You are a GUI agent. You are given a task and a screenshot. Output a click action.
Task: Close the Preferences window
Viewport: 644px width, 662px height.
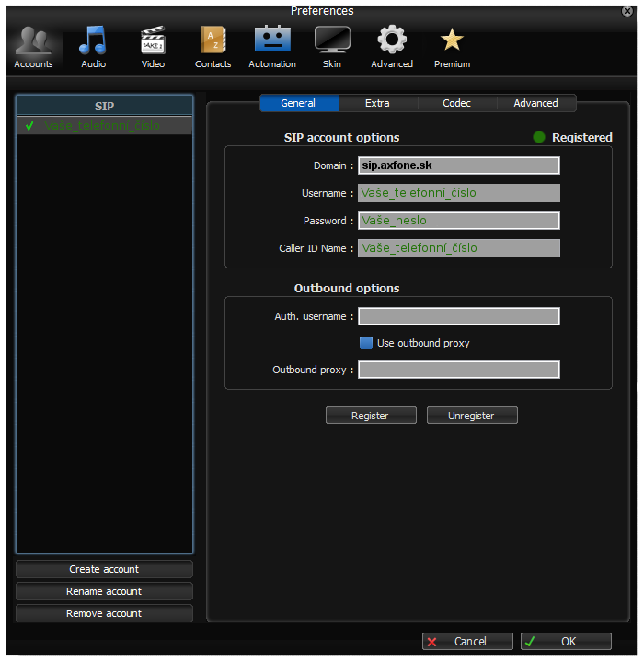point(627,11)
